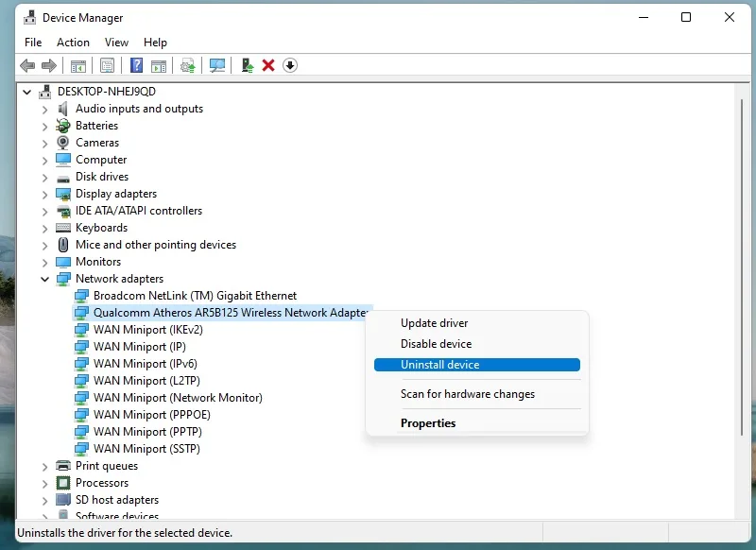Click the Properties sheet toolbar icon
The height and width of the screenshot is (550, 756).
[107, 65]
